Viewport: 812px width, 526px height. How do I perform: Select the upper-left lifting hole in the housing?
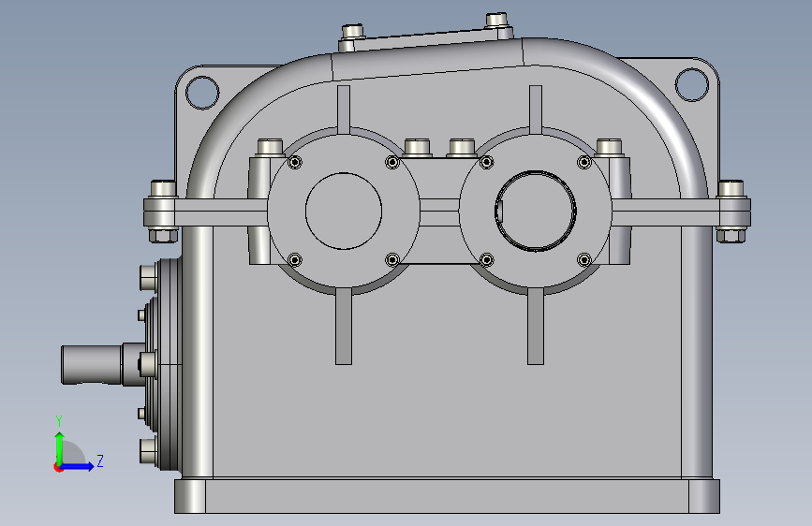click(202, 93)
